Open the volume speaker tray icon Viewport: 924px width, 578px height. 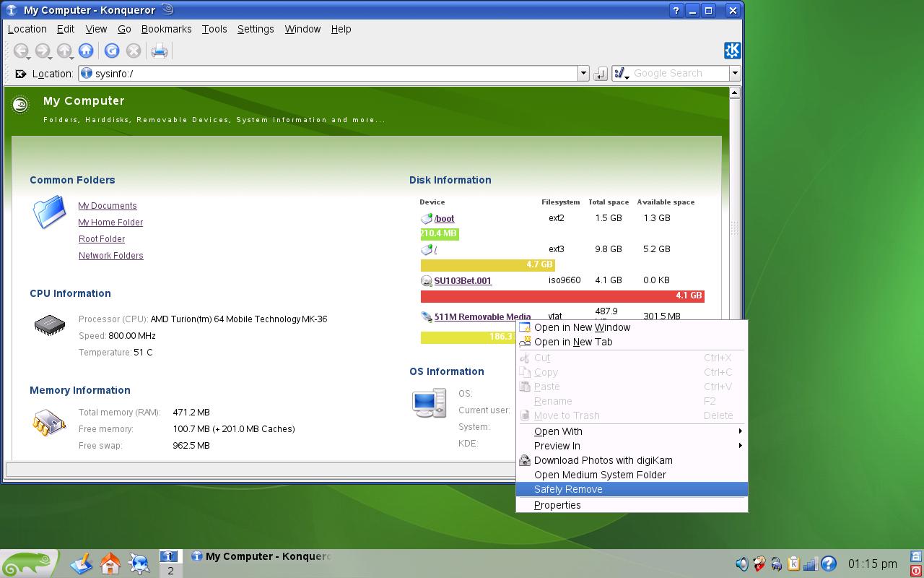pyautogui.click(x=742, y=564)
